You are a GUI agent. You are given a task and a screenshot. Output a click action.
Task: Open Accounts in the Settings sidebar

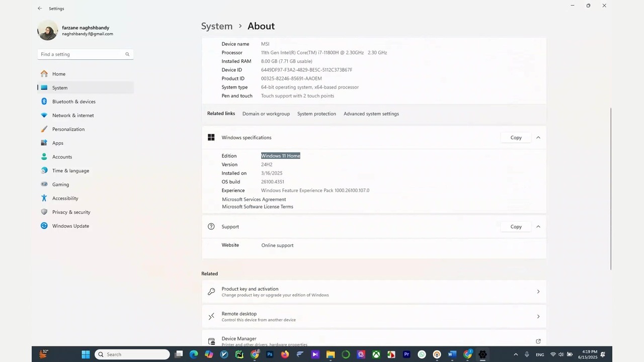(x=86, y=157)
